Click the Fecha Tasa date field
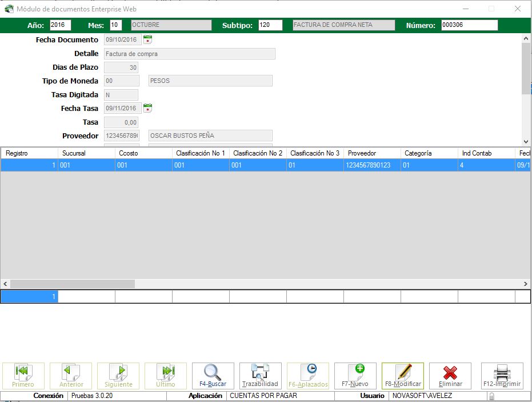This screenshot has width=532, height=402. [x=122, y=108]
